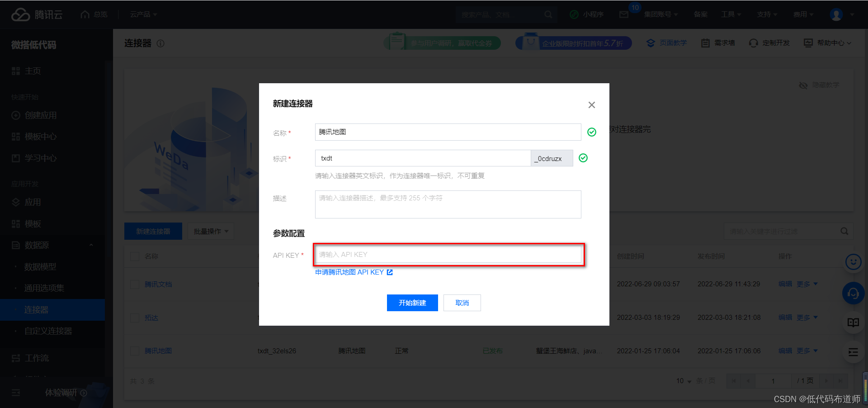
Task: Open the 备案 menu item
Action: 700,14
